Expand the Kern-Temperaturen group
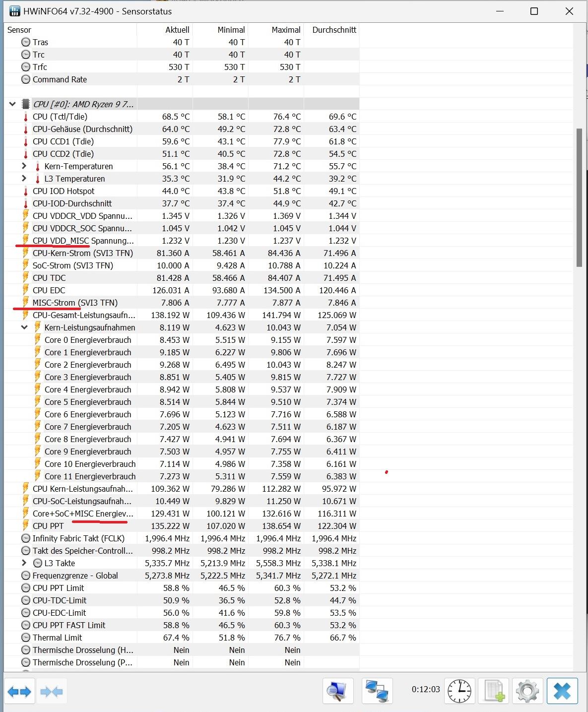Screen dimensions: 588x712 click(24, 166)
